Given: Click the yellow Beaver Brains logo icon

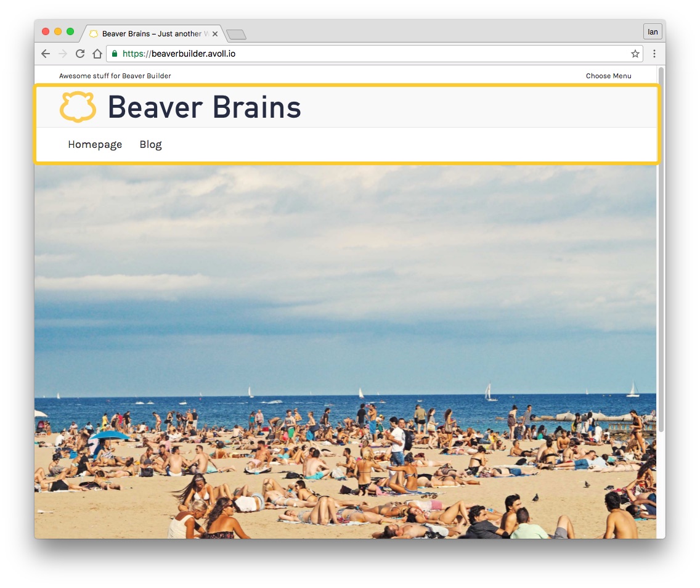Looking at the screenshot, I should point(78,107).
